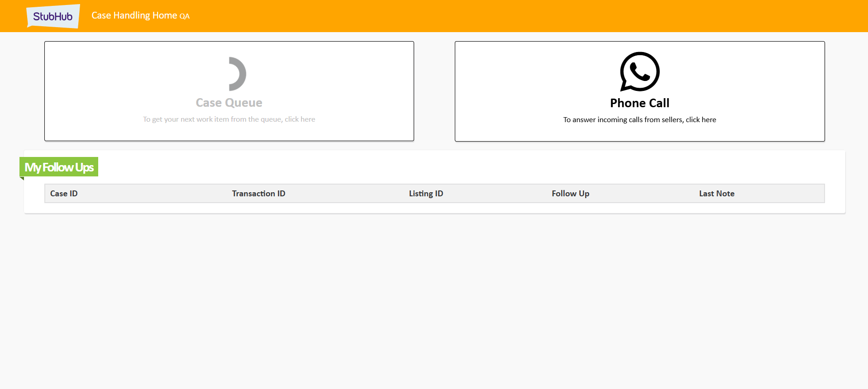
Task: Click the Follow Up column header
Action: point(570,194)
